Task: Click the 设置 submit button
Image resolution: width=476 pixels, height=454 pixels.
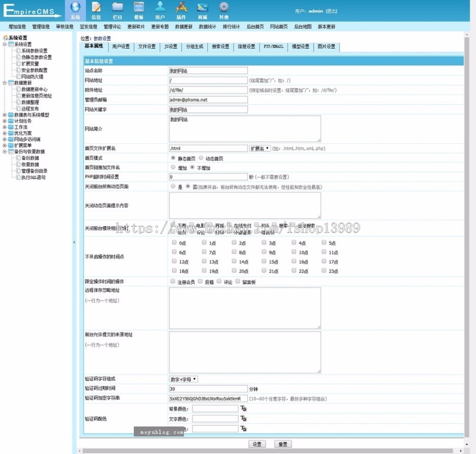Action: coord(257,444)
